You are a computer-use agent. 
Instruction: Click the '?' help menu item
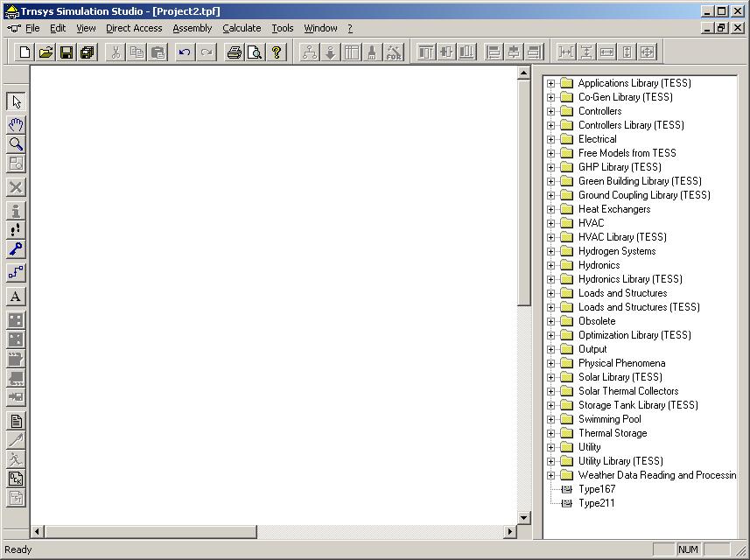[350, 28]
